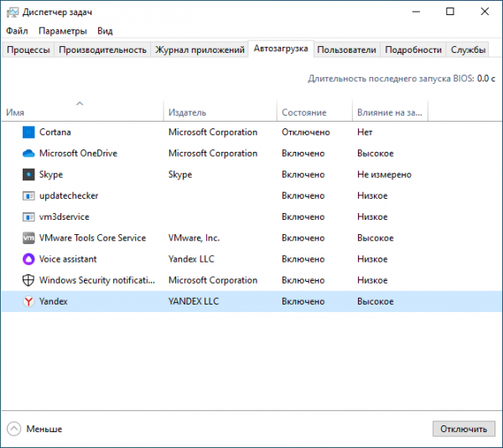
Task: Select the Автозагрузка tab
Action: 281,49
